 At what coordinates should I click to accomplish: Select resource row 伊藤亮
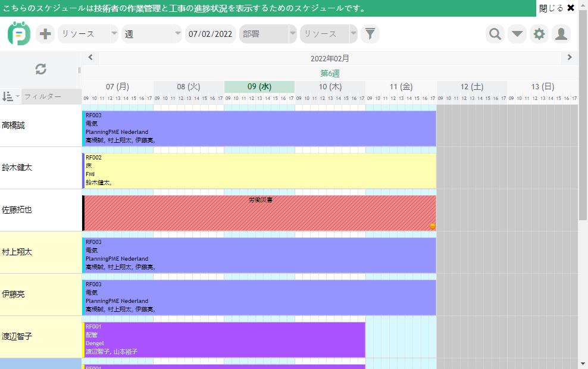(41, 295)
